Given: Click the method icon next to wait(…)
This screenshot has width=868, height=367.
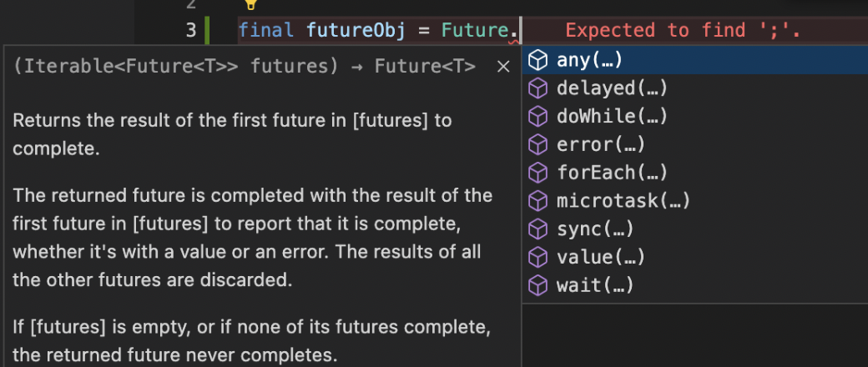Looking at the screenshot, I should tap(538, 285).
